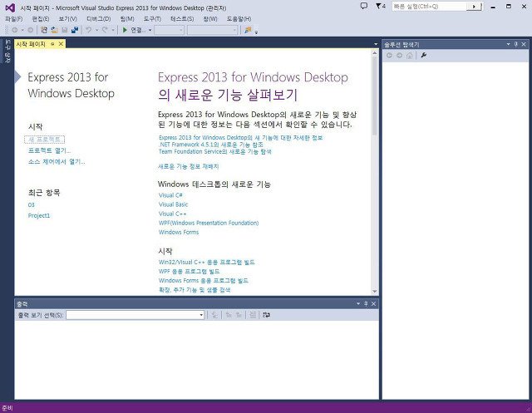Screen dimensions: 532x413
Task: Open the 팀(M) menu
Action: click(x=127, y=18)
